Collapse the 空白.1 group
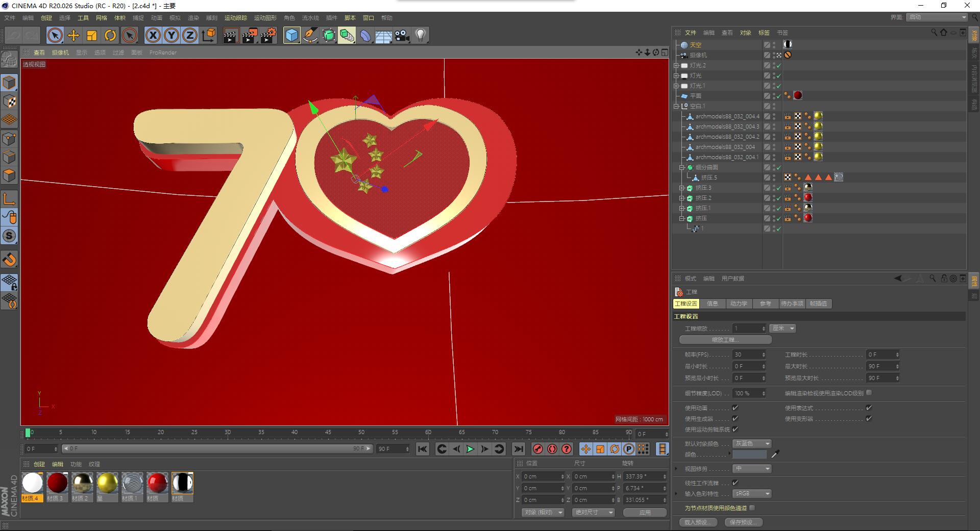980x531 pixels. [x=676, y=106]
